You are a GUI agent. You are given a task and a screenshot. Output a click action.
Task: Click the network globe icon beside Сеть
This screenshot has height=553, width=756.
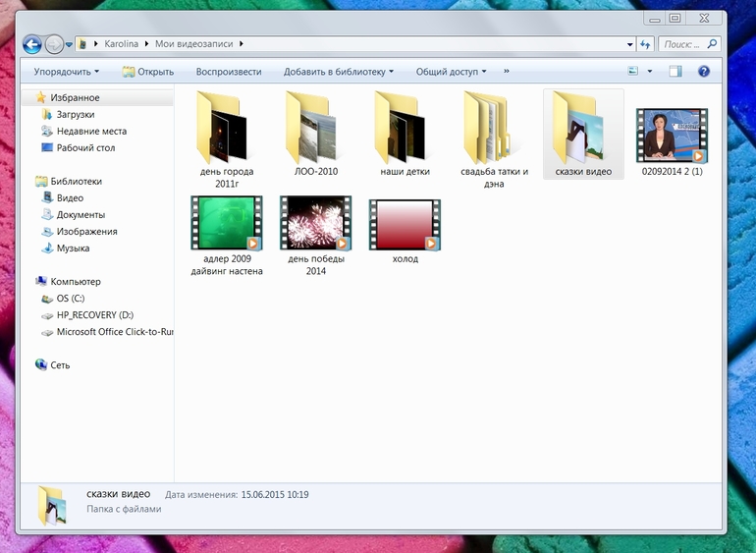(x=41, y=364)
